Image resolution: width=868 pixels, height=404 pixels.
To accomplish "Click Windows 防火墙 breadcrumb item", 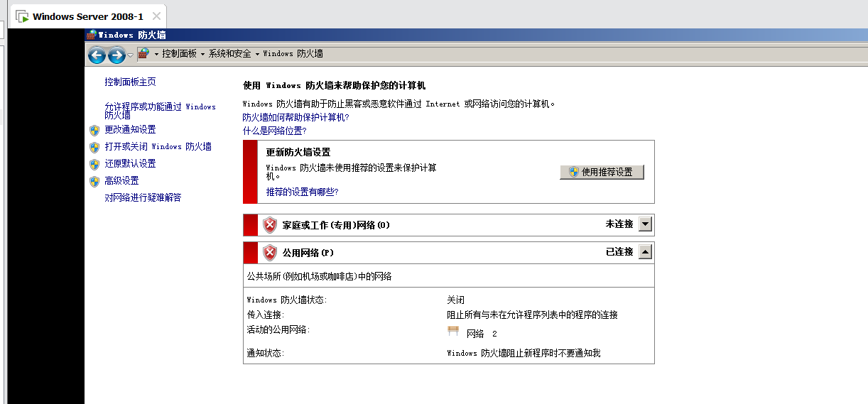I will (293, 53).
